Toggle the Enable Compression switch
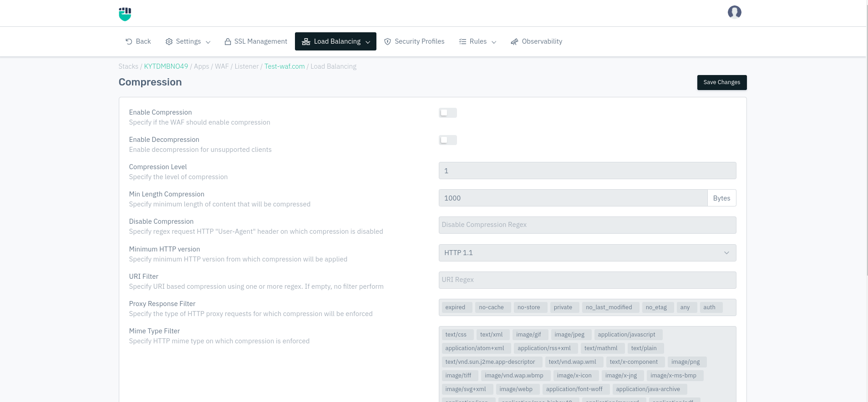 [x=448, y=113]
